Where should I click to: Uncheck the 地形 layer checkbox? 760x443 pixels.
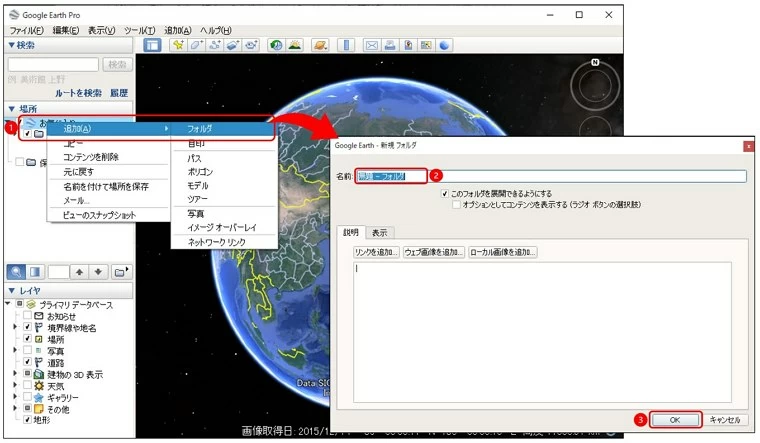pos(28,420)
